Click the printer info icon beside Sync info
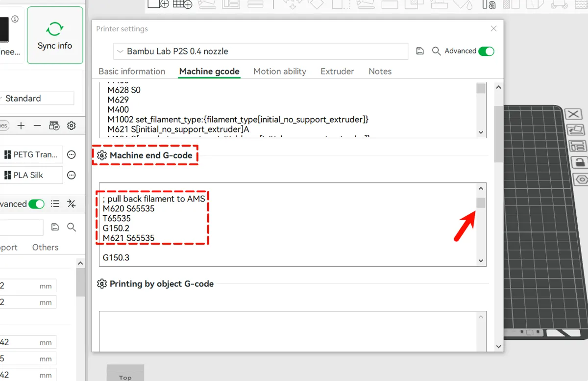The image size is (588, 381). (x=15, y=19)
